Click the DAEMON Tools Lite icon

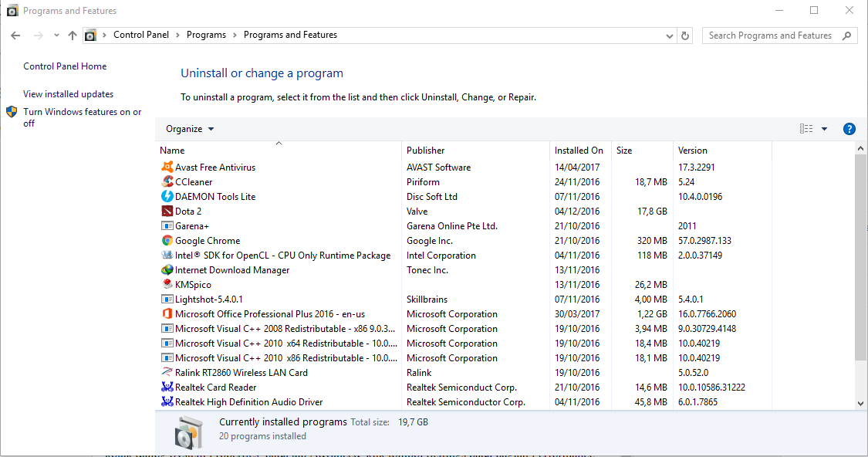(167, 196)
